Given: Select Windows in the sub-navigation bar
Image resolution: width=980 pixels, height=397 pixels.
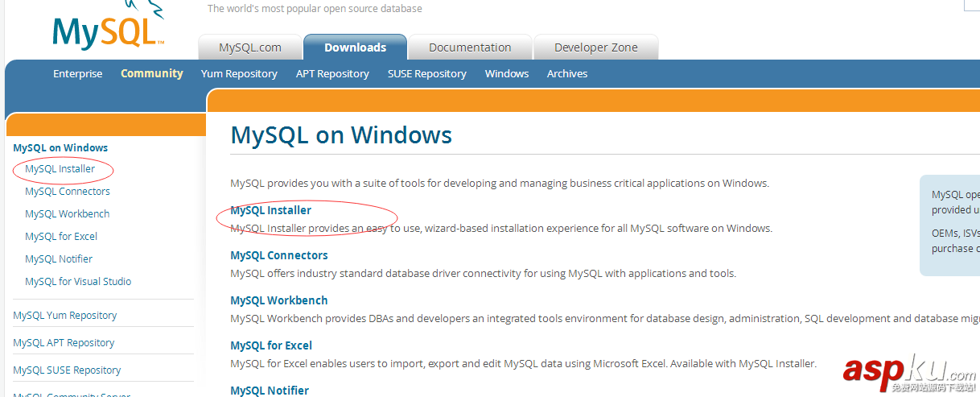Looking at the screenshot, I should [507, 73].
